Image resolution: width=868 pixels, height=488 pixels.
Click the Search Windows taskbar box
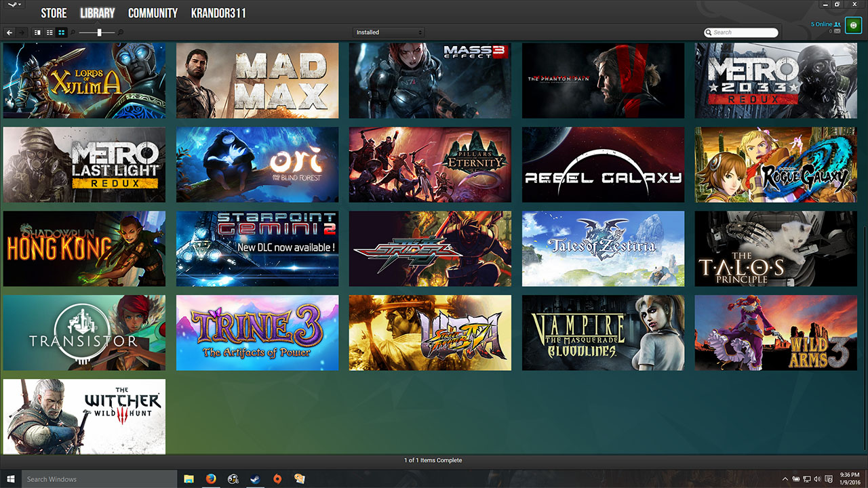pos(100,479)
